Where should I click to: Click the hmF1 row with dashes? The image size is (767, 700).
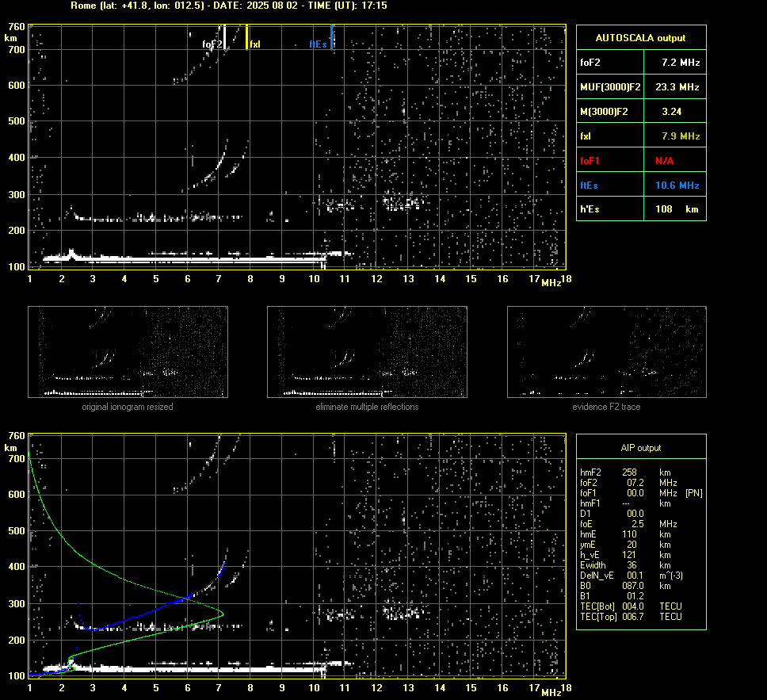[626, 503]
